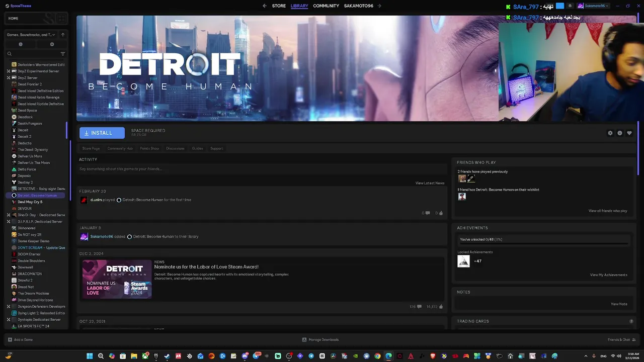
Task: Click View Latest News link
Action: [430, 183]
